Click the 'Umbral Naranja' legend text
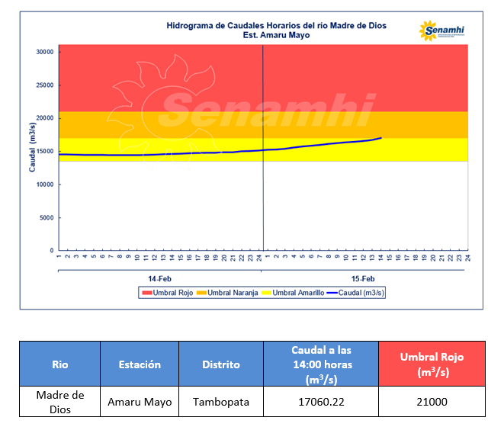Viewport: 504px width, 430px height. click(233, 293)
